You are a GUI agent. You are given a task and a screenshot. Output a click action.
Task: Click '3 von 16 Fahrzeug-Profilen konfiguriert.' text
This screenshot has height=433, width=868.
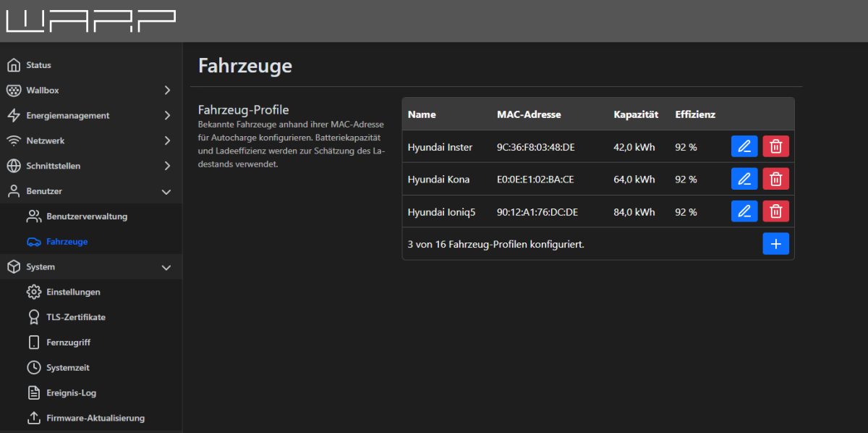[496, 245]
